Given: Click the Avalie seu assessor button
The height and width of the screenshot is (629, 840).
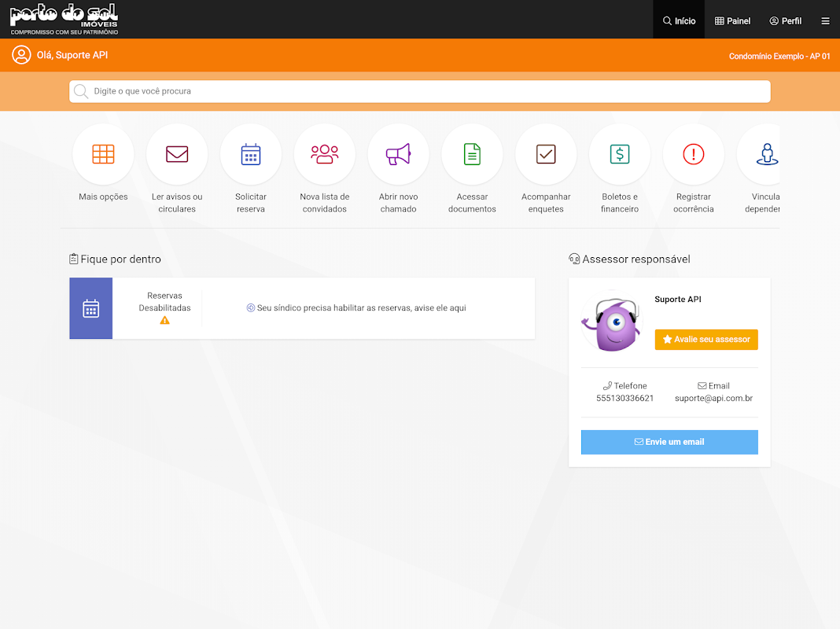Looking at the screenshot, I should (706, 340).
